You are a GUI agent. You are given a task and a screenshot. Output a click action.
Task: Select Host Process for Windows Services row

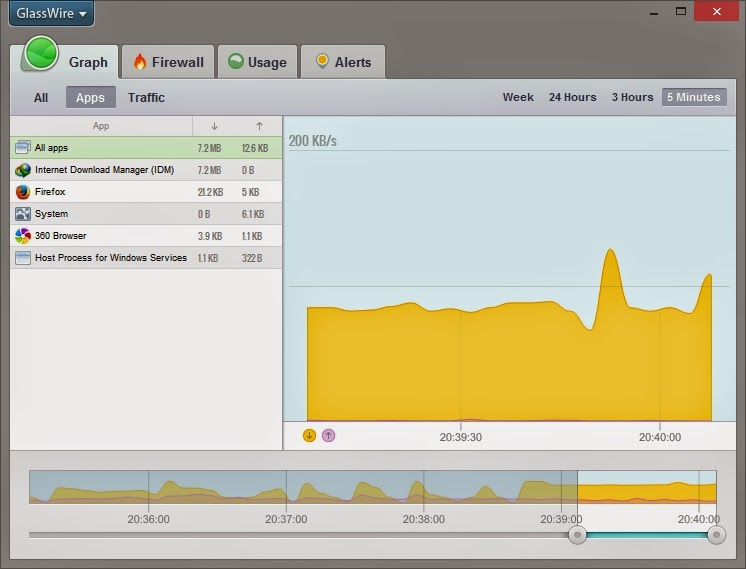click(x=146, y=258)
